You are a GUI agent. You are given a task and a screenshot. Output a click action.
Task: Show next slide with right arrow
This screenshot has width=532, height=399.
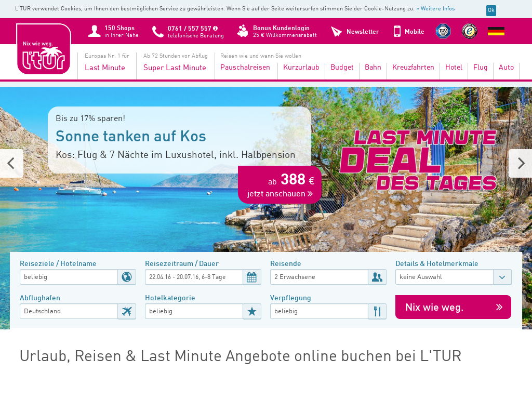pos(521,163)
